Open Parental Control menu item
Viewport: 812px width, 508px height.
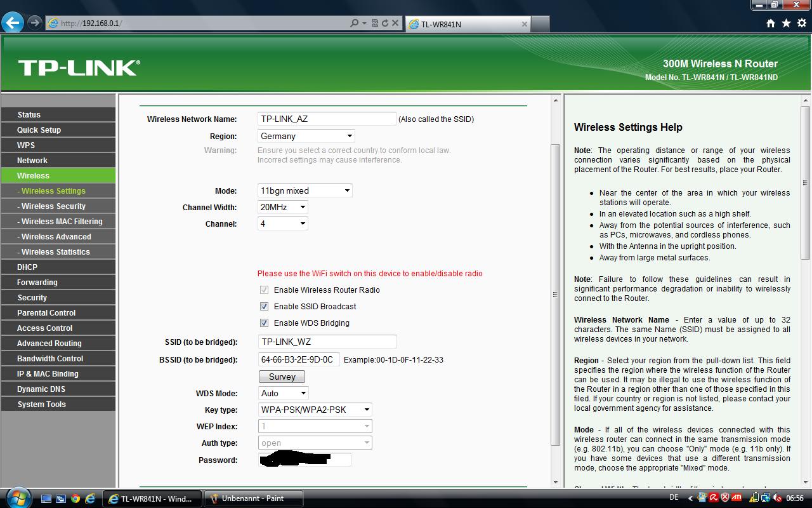[58, 313]
